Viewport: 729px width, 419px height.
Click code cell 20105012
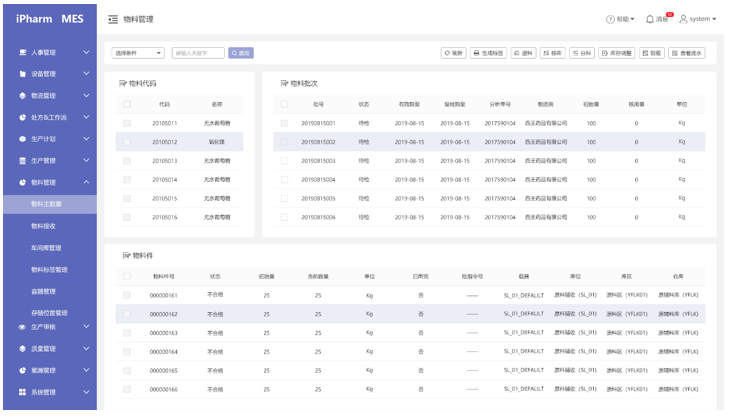click(x=165, y=142)
